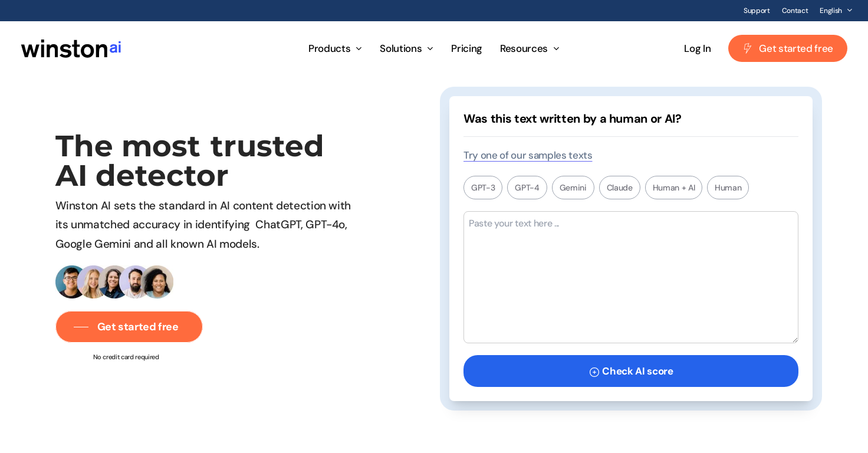868x453 pixels.
Task: Click Log In
Action: [x=698, y=48]
